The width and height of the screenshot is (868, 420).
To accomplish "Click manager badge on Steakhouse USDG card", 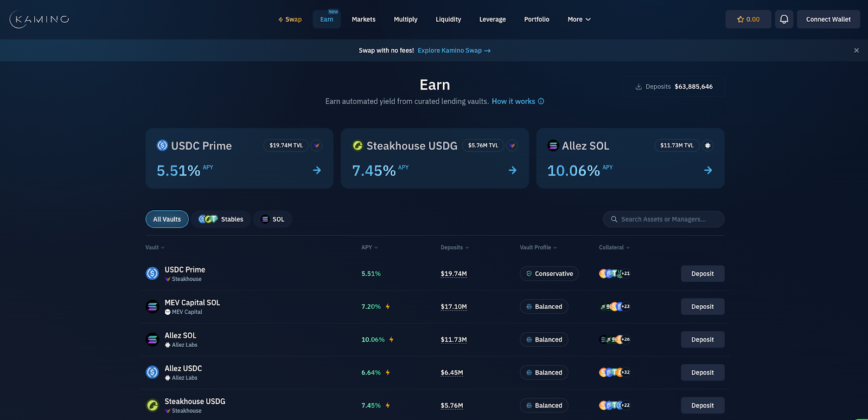I will [512, 145].
